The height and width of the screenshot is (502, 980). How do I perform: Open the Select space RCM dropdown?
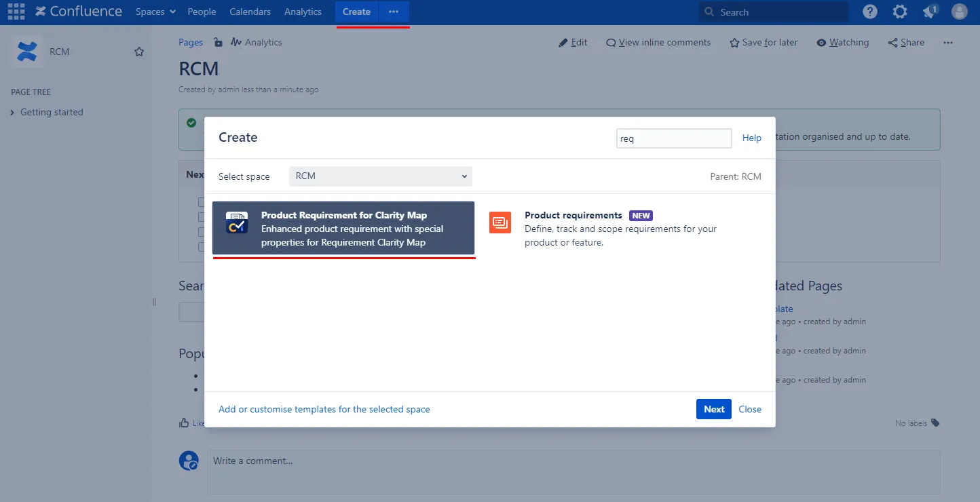point(381,176)
